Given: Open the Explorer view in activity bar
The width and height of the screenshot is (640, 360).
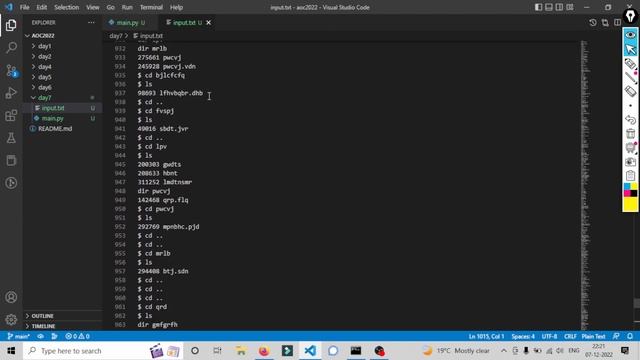Looking at the screenshot, I should (x=11, y=25).
